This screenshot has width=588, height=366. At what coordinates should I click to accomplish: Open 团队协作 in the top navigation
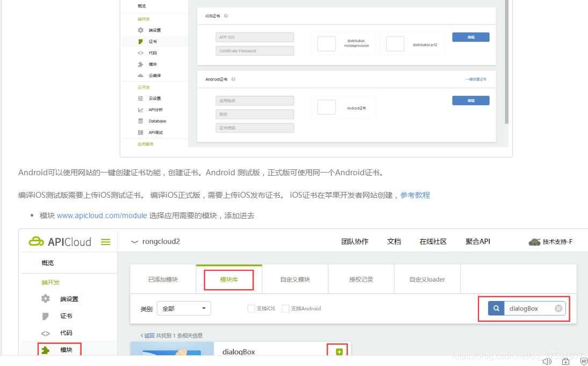coord(355,241)
